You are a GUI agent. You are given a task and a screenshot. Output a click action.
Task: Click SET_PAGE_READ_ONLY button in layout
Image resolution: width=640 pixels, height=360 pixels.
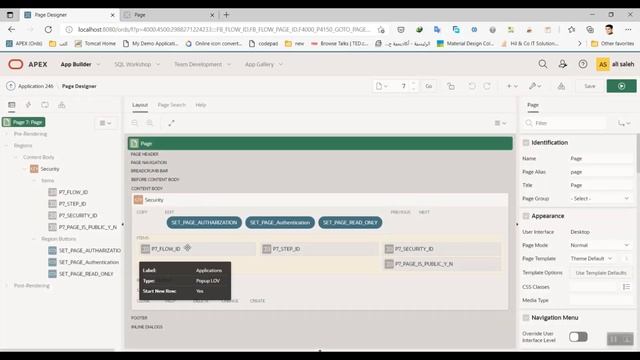click(350, 222)
